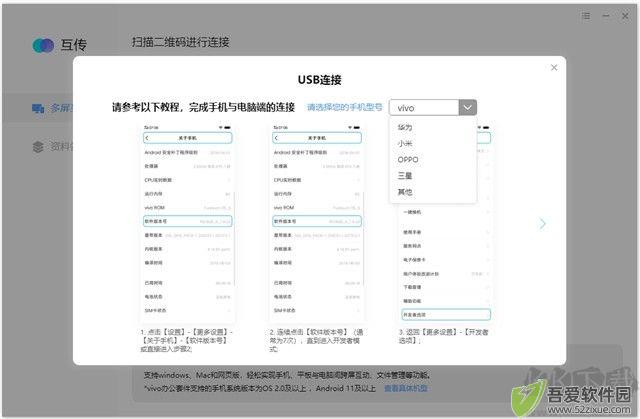
Task: Click the 请选择您的手机型号 link
Action: coord(344,107)
